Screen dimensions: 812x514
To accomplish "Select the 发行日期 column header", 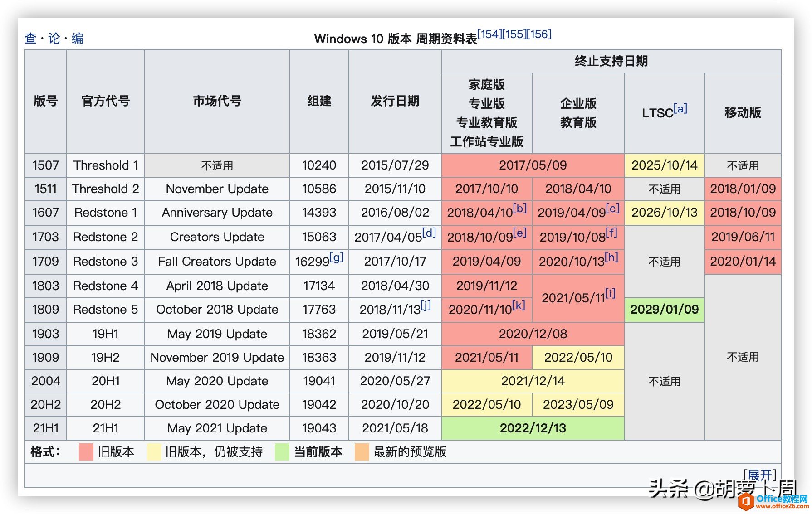I will click(395, 101).
